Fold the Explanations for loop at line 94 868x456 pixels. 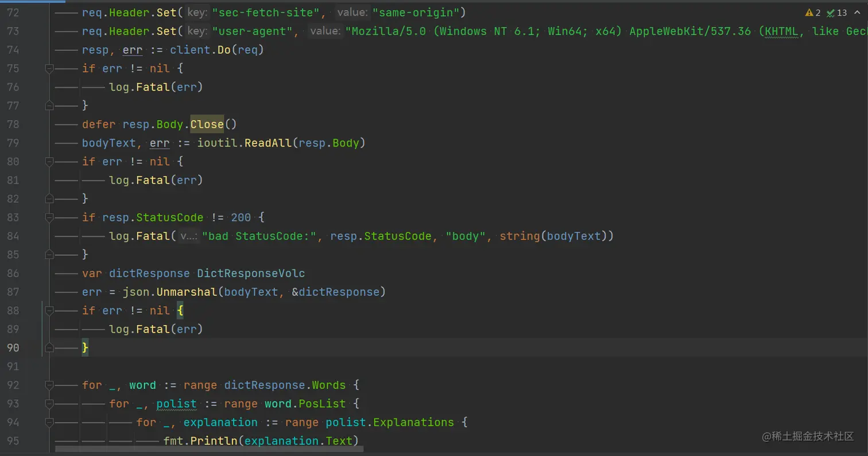pos(49,422)
